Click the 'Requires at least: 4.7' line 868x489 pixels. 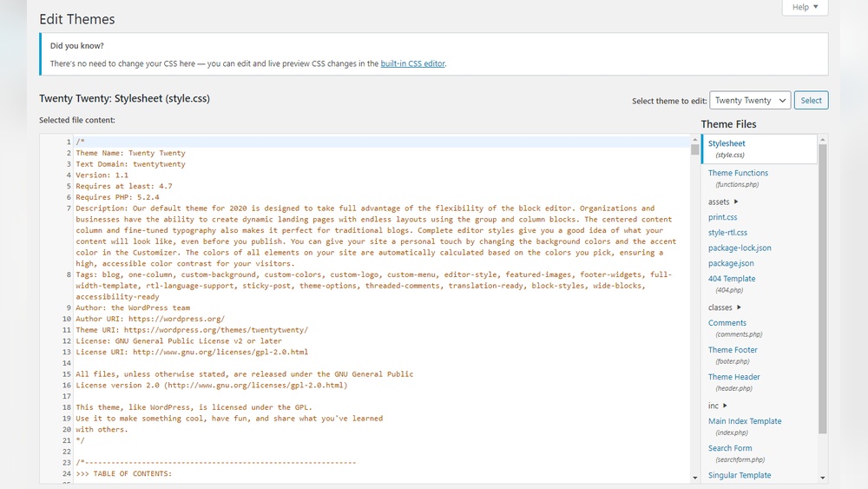(x=124, y=186)
